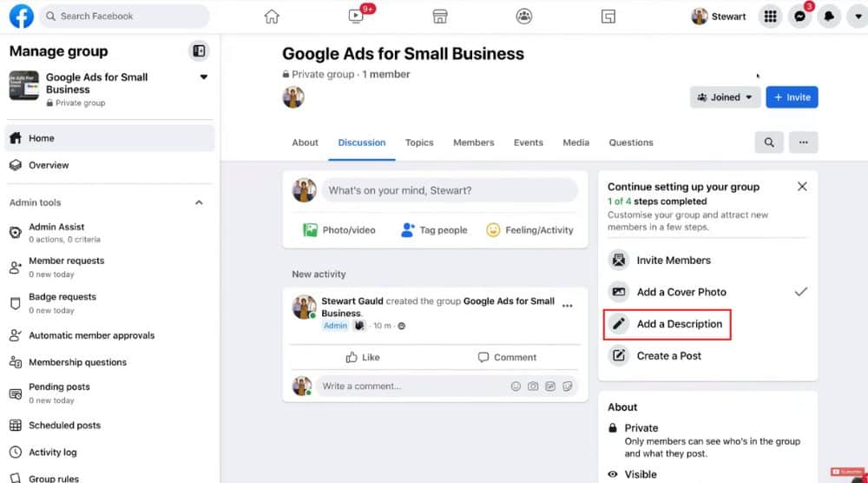Click the Comment button
The height and width of the screenshot is (483, 868).
tap(507, 357)
